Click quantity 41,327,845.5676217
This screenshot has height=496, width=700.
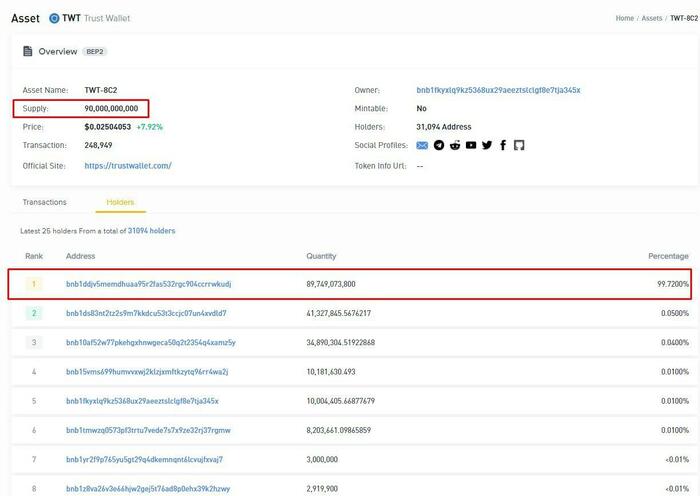pyautogui.click(x=338, y=313)
